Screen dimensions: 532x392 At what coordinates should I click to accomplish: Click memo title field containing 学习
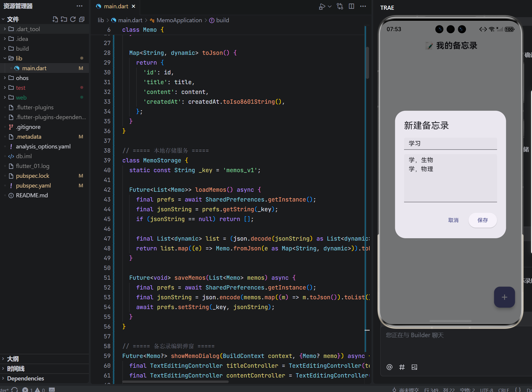point(450,143)
